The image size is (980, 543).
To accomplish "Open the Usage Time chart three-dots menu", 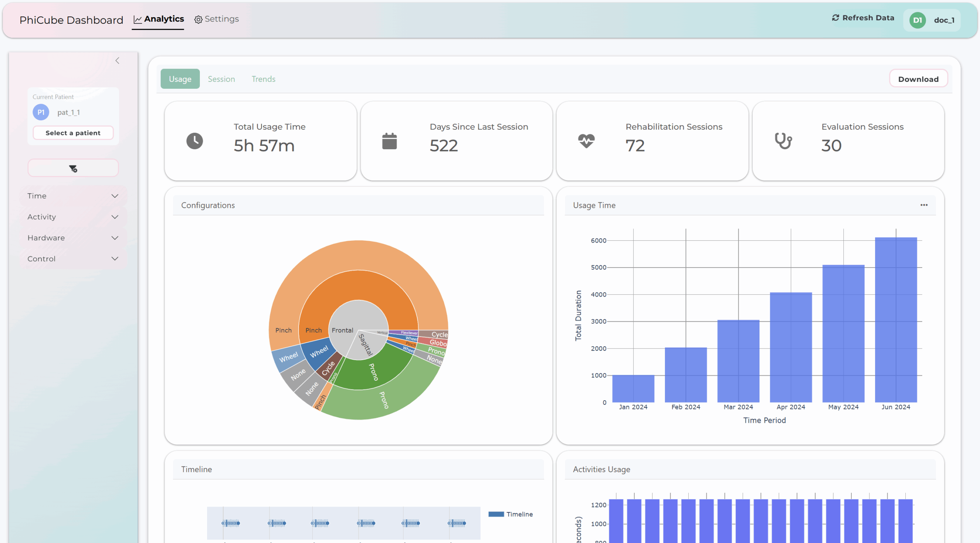I will pyautogui.click(x=924, y=205).
